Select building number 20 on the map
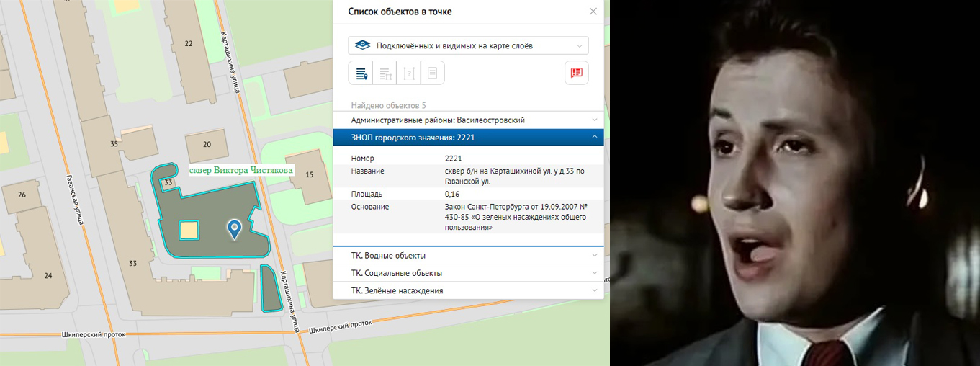This screenshot has width=980, height=366. (207, 144)
